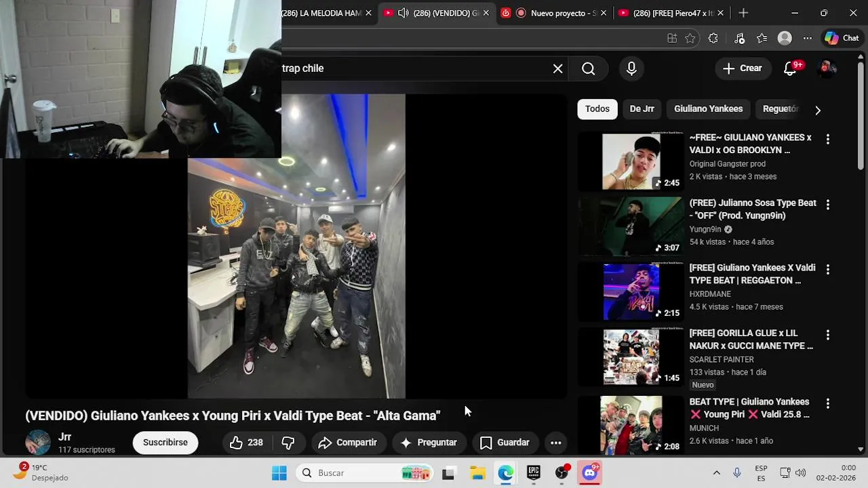This screenshot has height=488, width=868.
Task: Open the media control icon in Edge toolbar
Action: point(739,39)
